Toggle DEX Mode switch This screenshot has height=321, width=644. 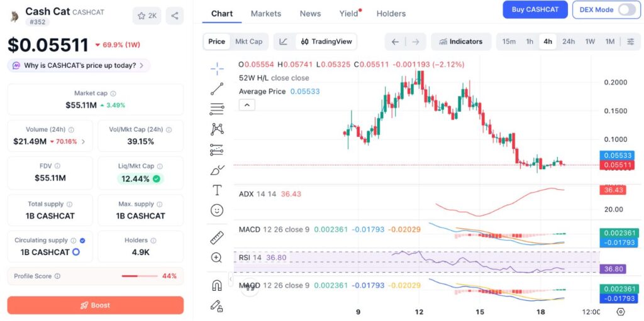click(x=627, y=9)
